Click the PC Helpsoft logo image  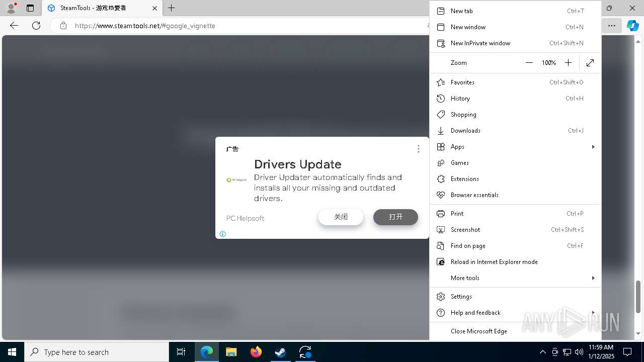coord(236,180)
